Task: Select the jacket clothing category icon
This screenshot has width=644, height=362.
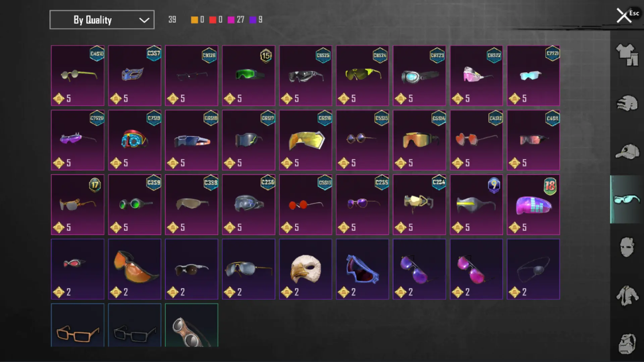Action: pos(627,296)
